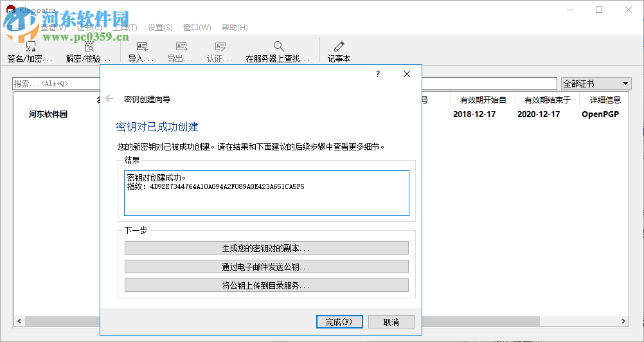Open the 设置(S) menu
The height and width of the screenshot is (342, 644).
point(160,28)
